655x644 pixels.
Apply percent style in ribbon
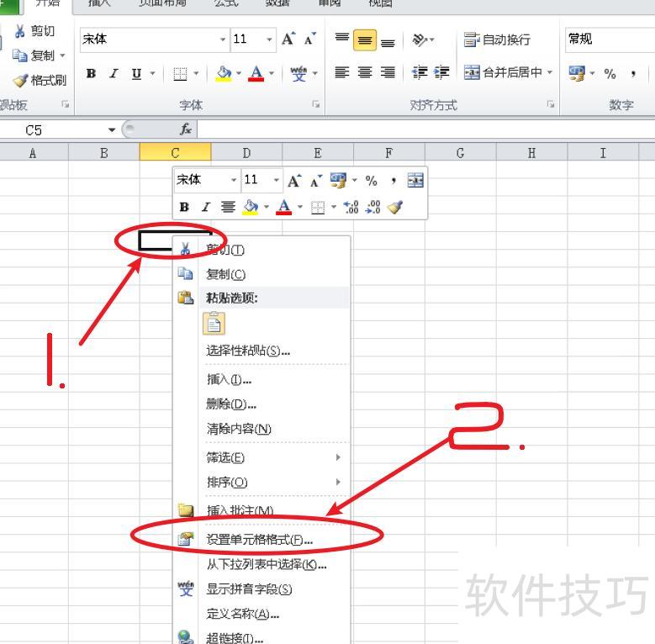pos(610,74)
